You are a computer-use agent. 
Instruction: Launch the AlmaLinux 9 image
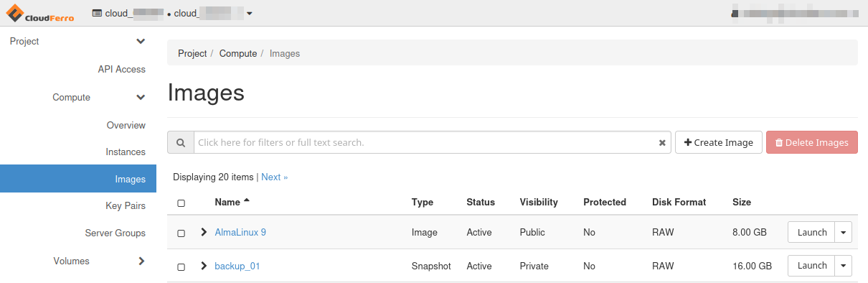click(x=812, y=232)
